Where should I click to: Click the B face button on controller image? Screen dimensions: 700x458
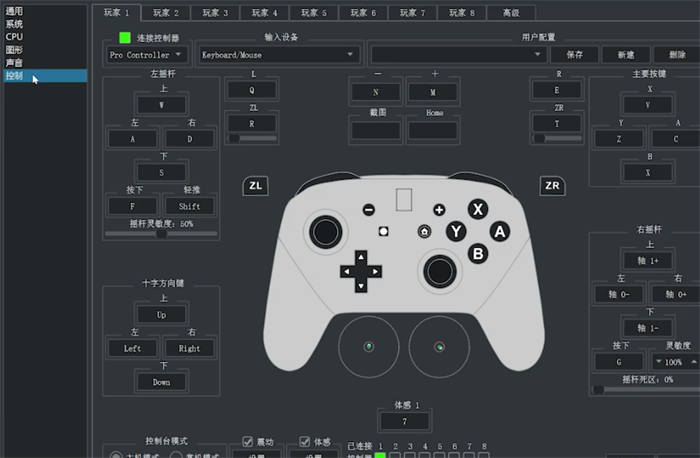pos(478,254)
